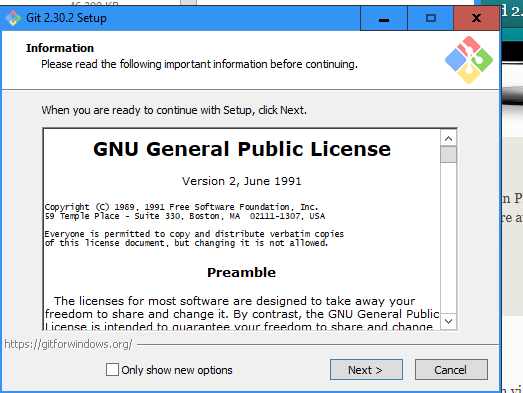The height and width of the screenshot is (393, 523).
Task: Click 'Everyone is permitted to copy' line
Action: [194, 234]
